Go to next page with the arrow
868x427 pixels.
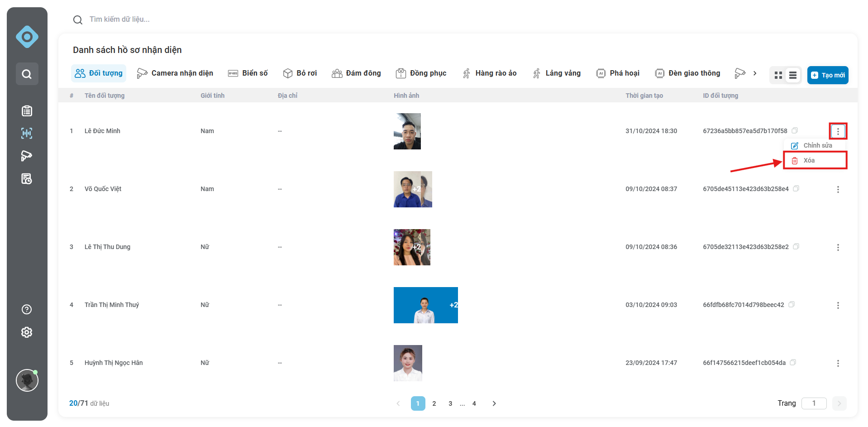tap(494, 403)
